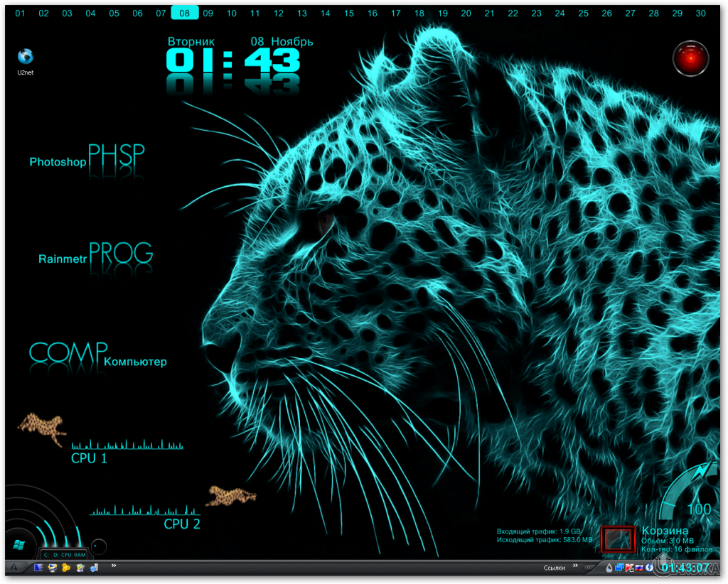This screenshot has width=728, height=584.
Task: Show hidden tray icons arrow button
Action: pyautogui.click(x=589, y=568)
